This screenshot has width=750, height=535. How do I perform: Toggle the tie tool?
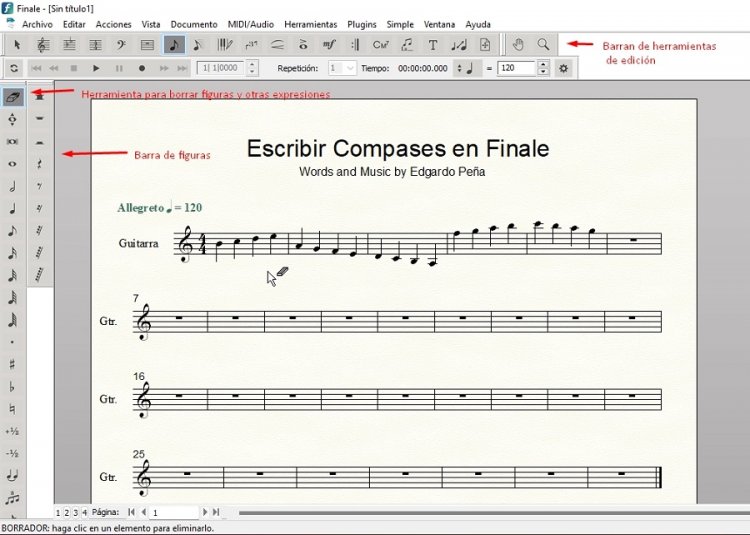point(13,476)
